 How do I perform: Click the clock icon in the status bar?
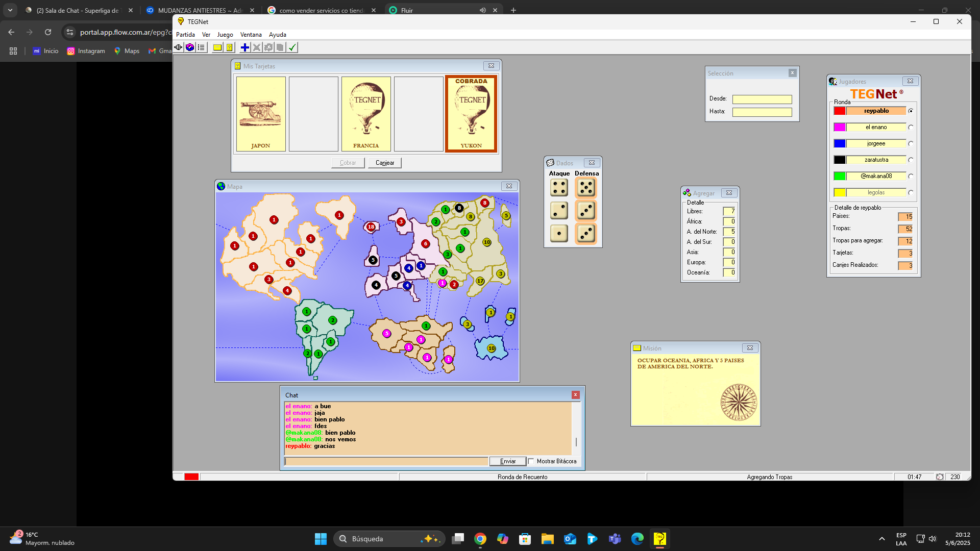coord(940,477)
